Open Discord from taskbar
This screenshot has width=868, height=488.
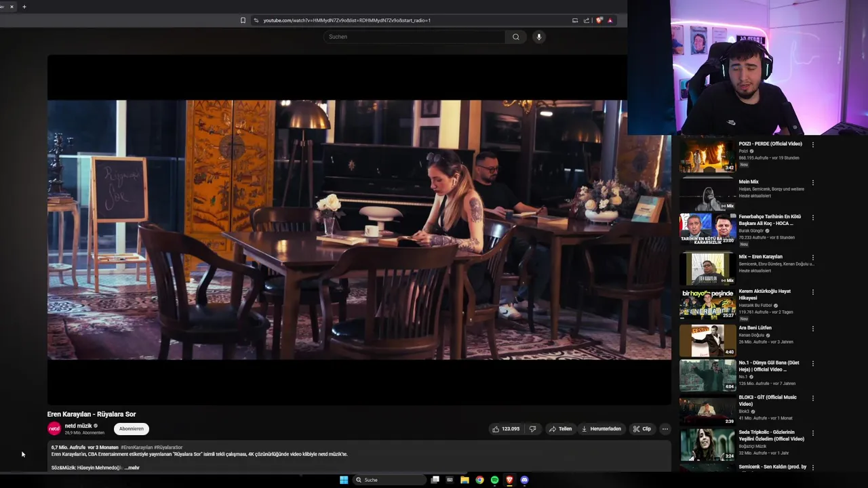pos(524,480)
